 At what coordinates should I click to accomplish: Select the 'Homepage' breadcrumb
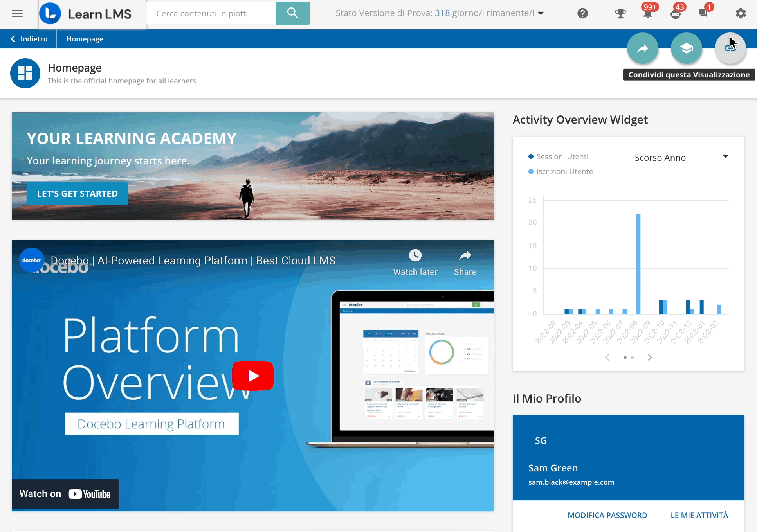point(85,39)
